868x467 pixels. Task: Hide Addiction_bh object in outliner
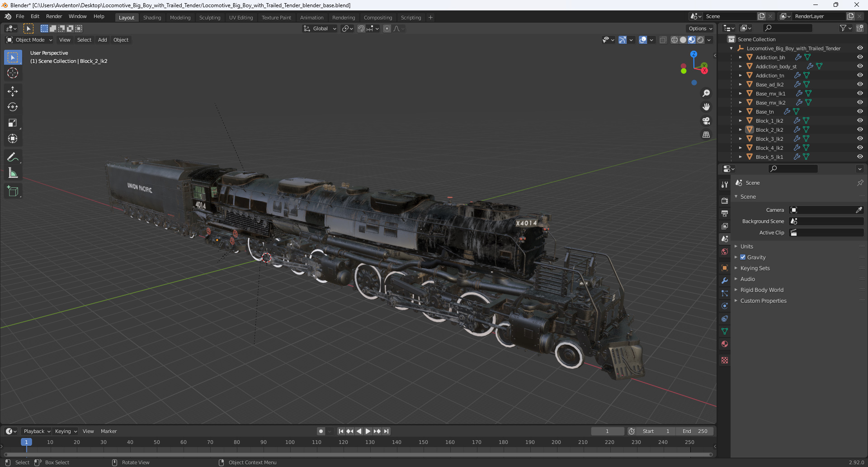pos(860,57)
